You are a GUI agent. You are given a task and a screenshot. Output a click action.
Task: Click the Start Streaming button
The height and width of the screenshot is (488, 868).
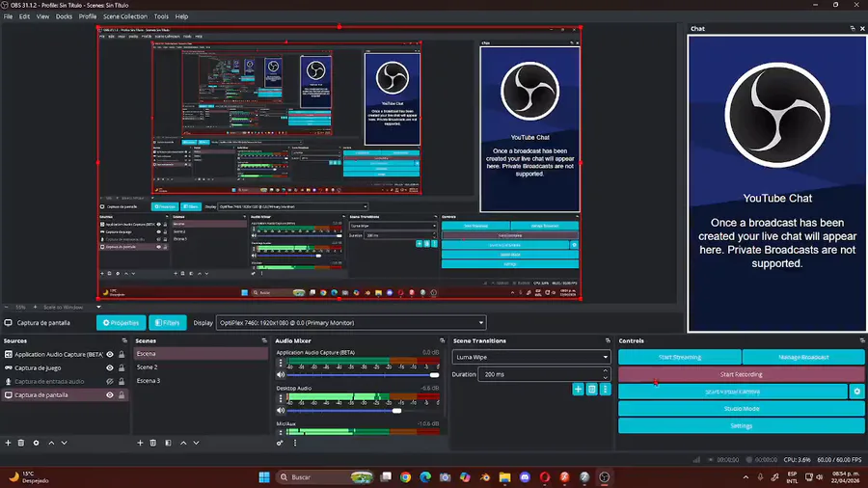coord(680,357)
